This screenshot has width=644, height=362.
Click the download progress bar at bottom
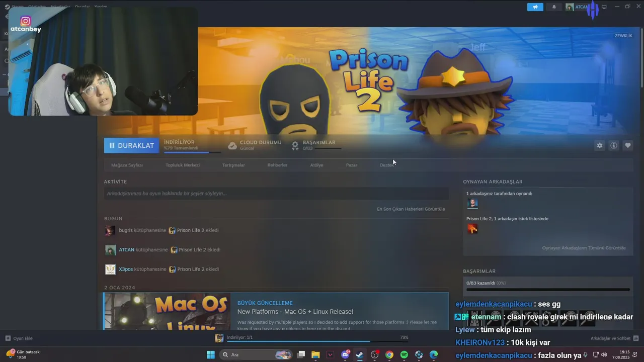point(317,341)
